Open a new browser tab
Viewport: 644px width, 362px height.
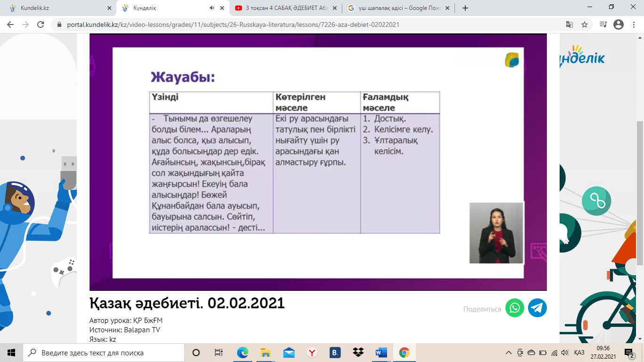point(465,8)
